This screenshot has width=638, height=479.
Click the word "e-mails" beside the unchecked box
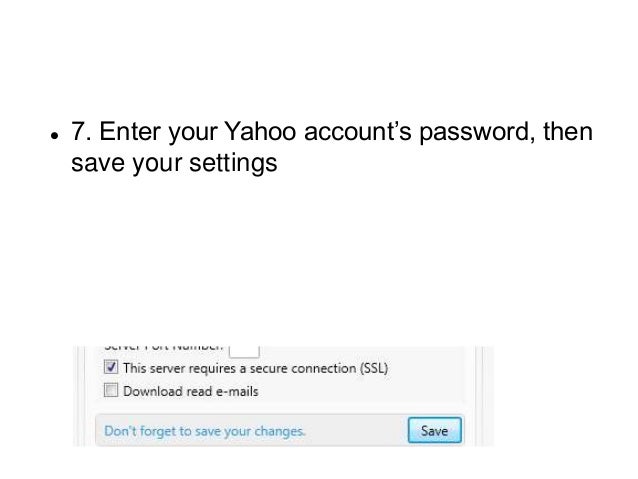click(x=236, y=391)
